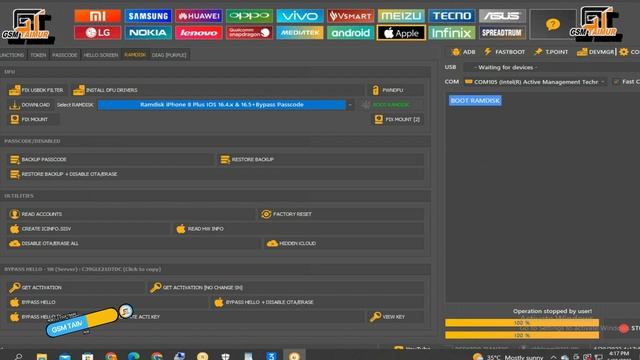This screenshot has width=640, height=360.
Task: Copy serial from Bypass Hello SN header
Action: point(83,269)
